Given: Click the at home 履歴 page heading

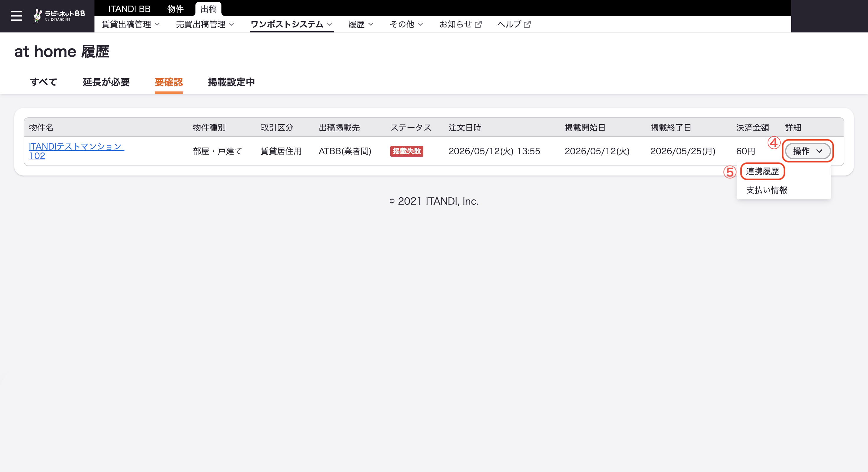Looking at the screenshot, I should [x=62, y=52].
